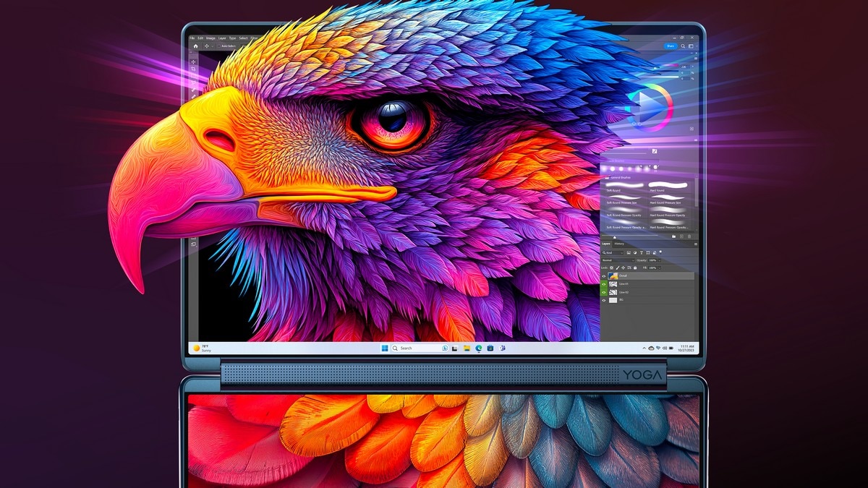Adjust the top color slider above wheel

coord(670,65)
